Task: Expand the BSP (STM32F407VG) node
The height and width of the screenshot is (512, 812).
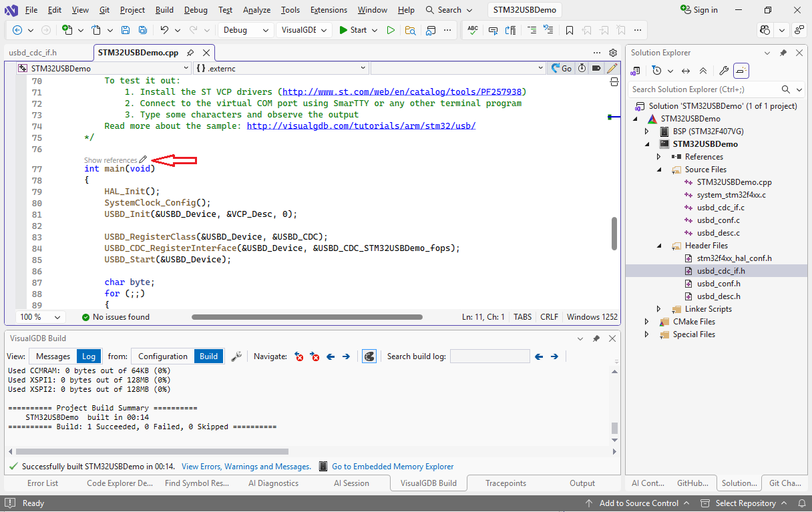Action: [646, 132]
